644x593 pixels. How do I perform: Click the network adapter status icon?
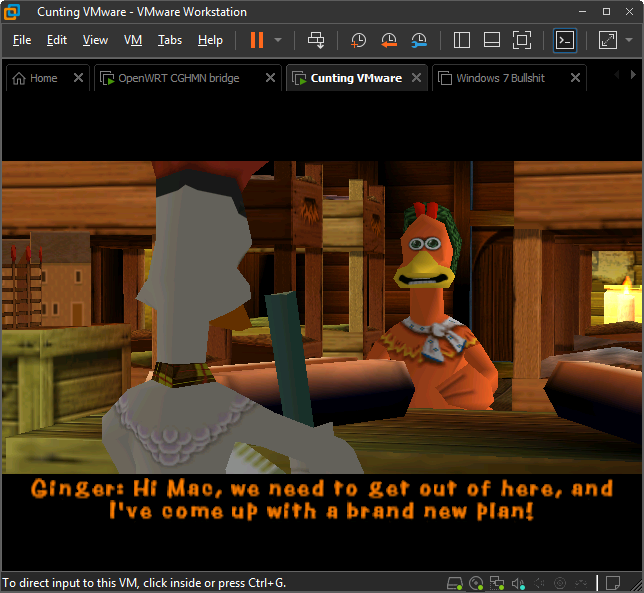(497, 583)
